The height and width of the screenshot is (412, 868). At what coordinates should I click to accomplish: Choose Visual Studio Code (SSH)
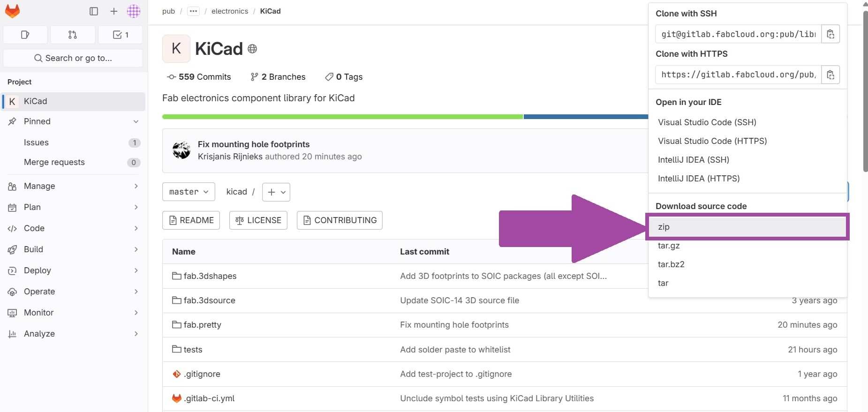coord(707,122)
